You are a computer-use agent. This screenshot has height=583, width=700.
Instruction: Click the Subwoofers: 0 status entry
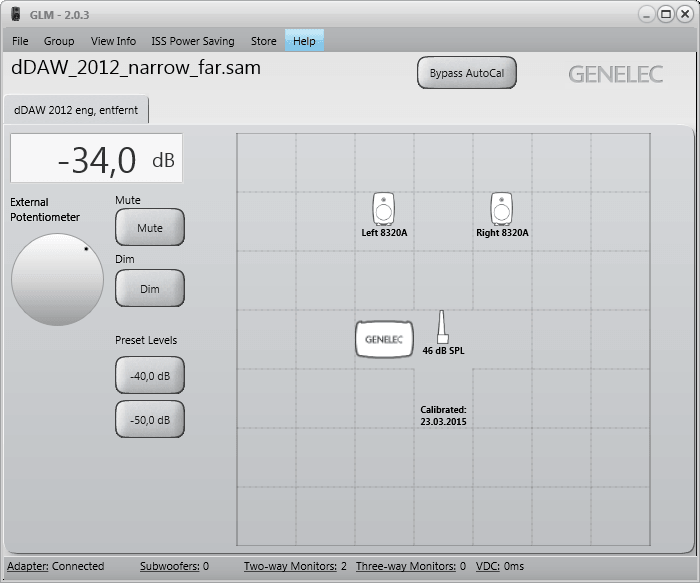pyautogui.click(x=175, y=566)
